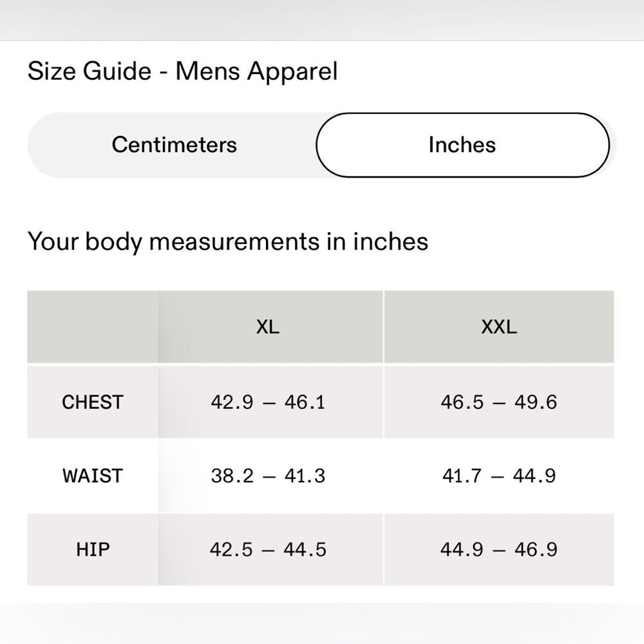Click XXL chest value 46.5 – 49.6
The width and height of the screenshot is (644, 644).
(x=499, y=402)
